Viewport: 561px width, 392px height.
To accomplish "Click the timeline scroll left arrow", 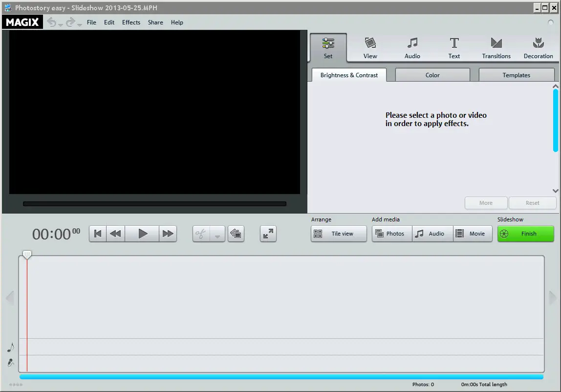I will tap(10, 298).
